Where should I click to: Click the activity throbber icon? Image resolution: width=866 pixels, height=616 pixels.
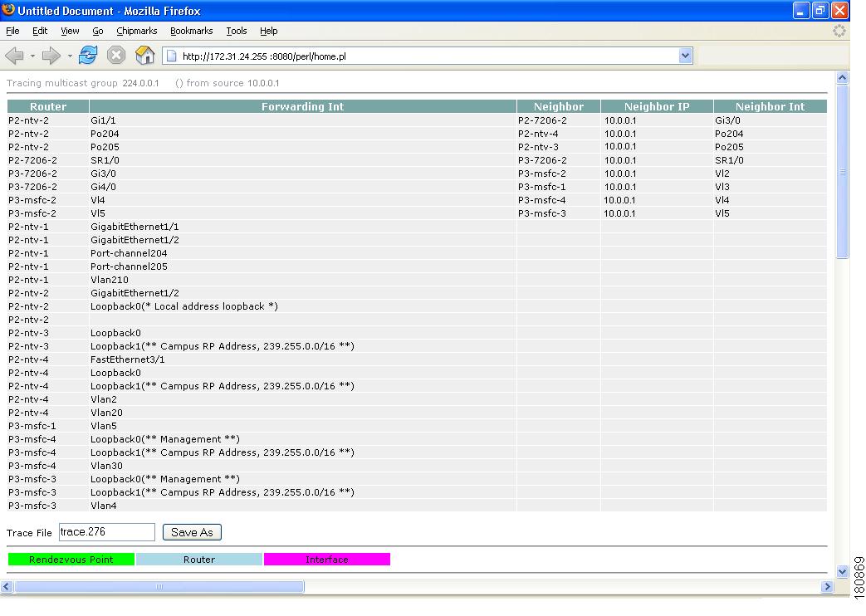(x=839, y=31)
